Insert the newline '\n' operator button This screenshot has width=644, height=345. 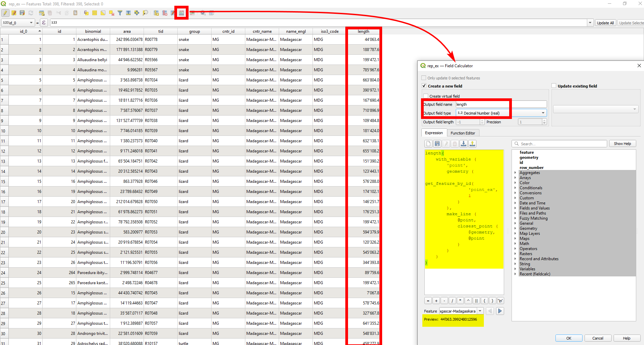[x=500, y=301]
